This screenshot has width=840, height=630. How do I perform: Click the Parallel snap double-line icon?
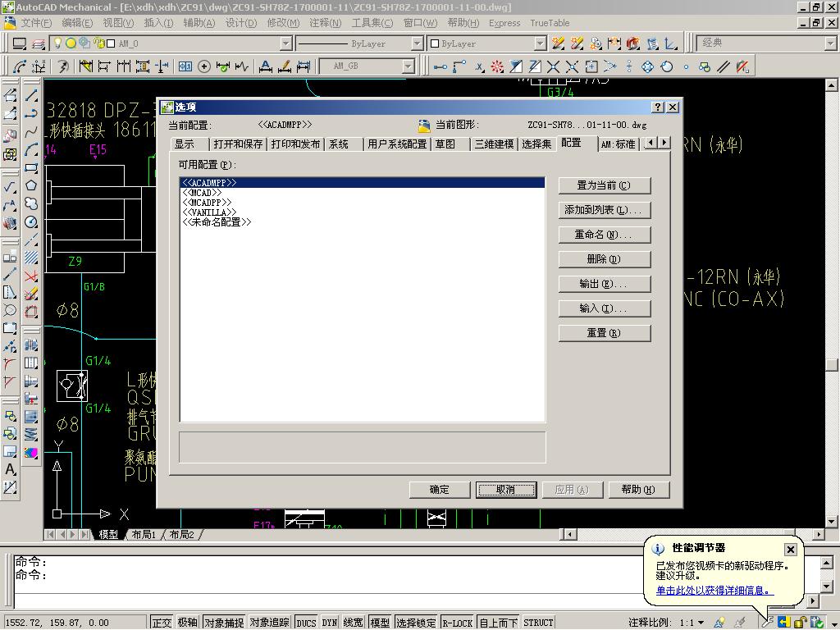tap(724, 66)
